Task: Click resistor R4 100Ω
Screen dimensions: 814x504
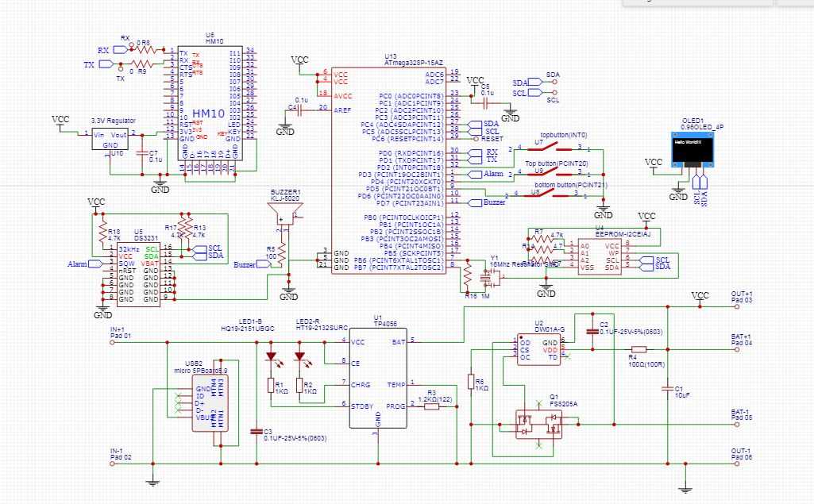Action: pyautogui.click(x=638, y=349)
